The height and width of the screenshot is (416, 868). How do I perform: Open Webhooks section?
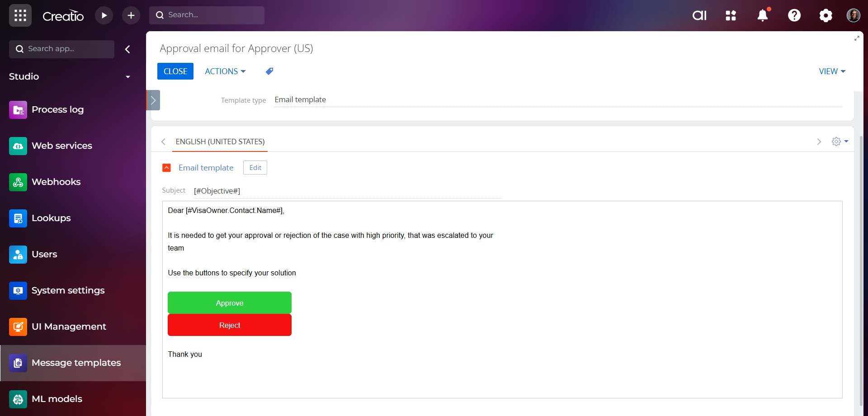[x=73, y=182]
